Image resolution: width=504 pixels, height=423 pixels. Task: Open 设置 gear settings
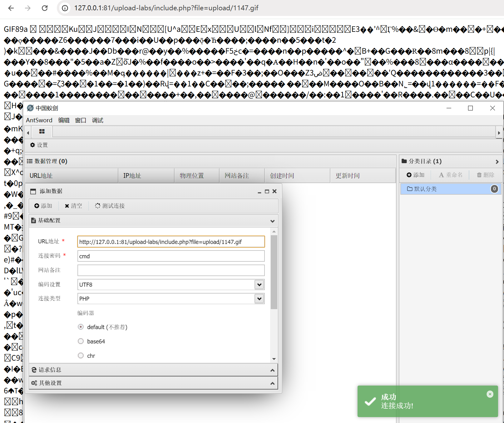[x=39, y=145]
